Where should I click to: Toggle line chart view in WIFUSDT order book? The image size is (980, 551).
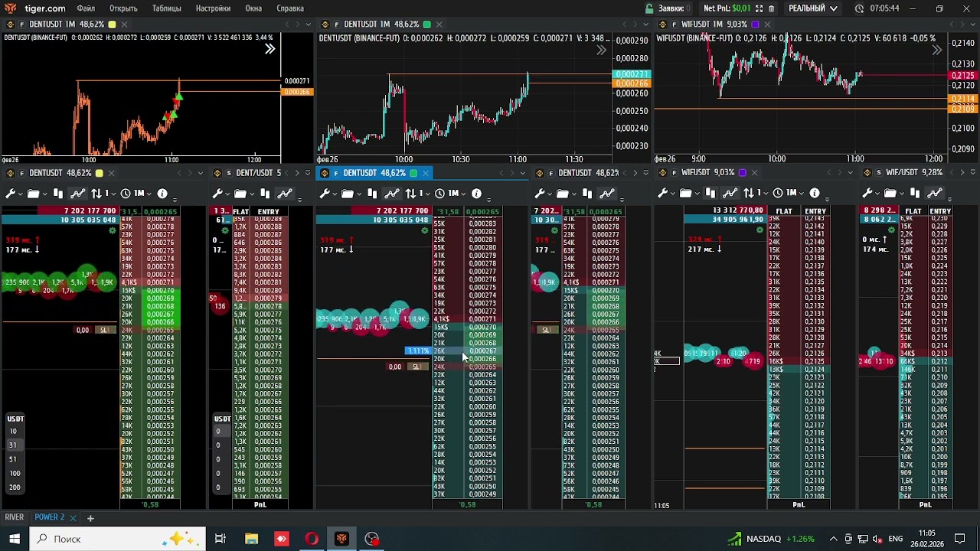(730, 194)
